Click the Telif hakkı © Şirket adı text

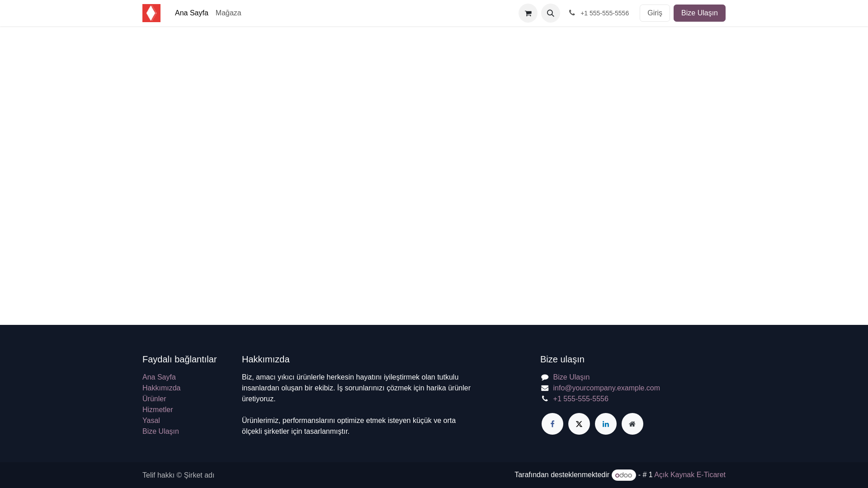click(178, 475)
